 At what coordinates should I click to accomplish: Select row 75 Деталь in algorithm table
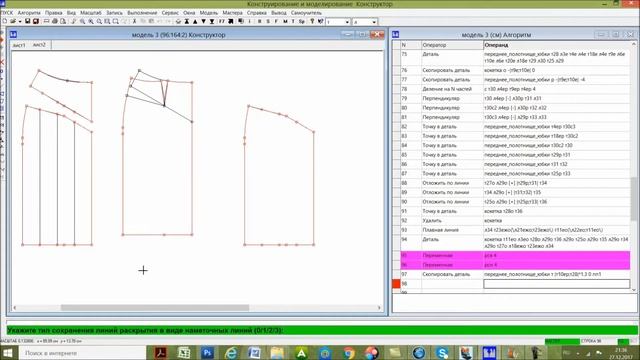(515, 57)
